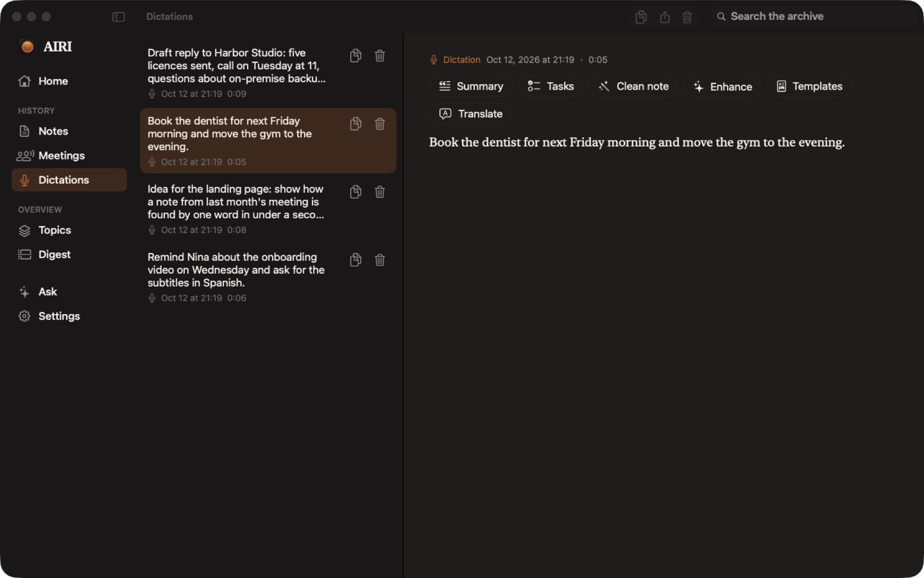Open the Translate options
Image resolution: width=924 pixels, height=578 pixels.
pos(471,114)
